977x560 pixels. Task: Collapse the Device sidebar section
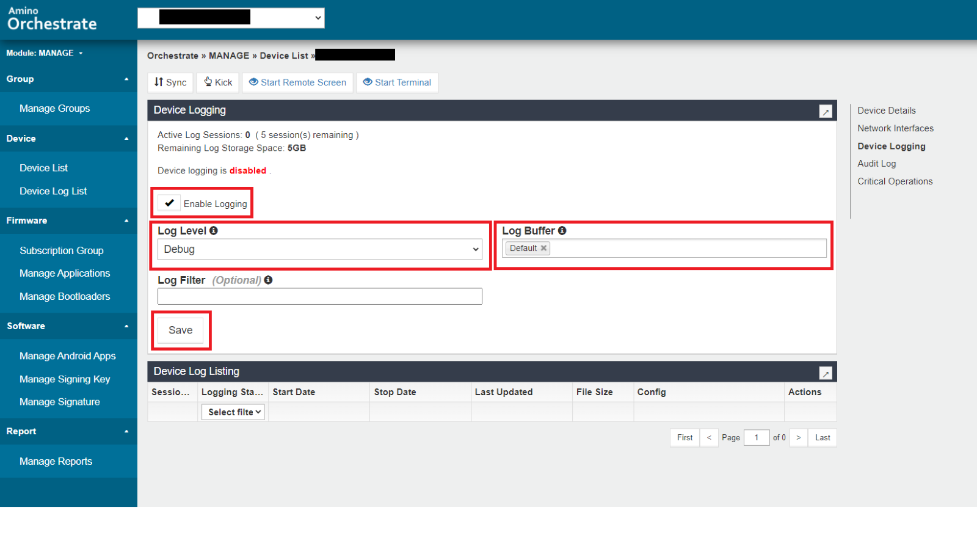coord(68,139)
